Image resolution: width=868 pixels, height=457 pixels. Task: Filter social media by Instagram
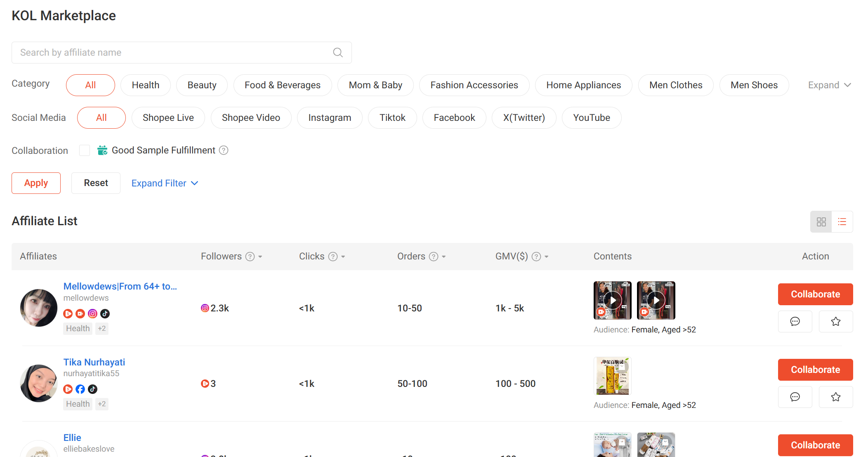(330, 118)
